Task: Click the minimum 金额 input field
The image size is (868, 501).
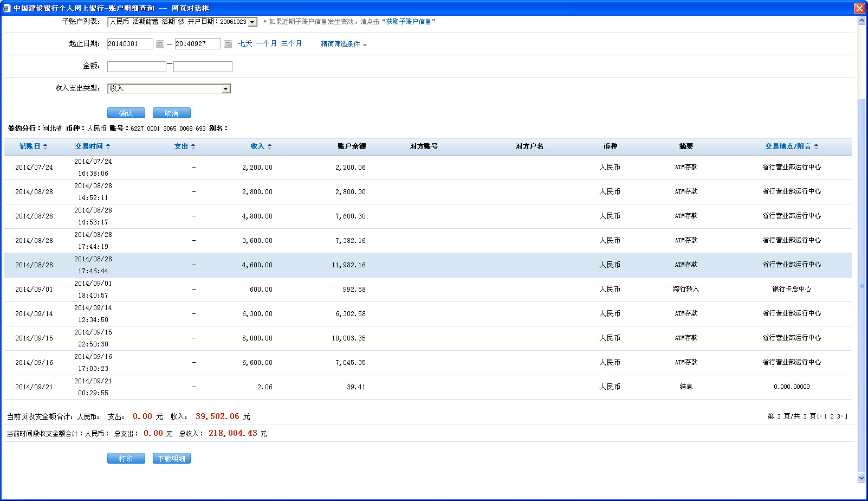Action: tap(137, 67)
